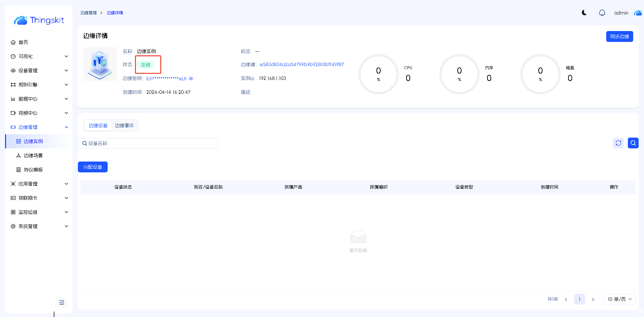Viewport: 644px width, 317px height.
Task: Click the 创建时间 column header
Action: (550, 187)
